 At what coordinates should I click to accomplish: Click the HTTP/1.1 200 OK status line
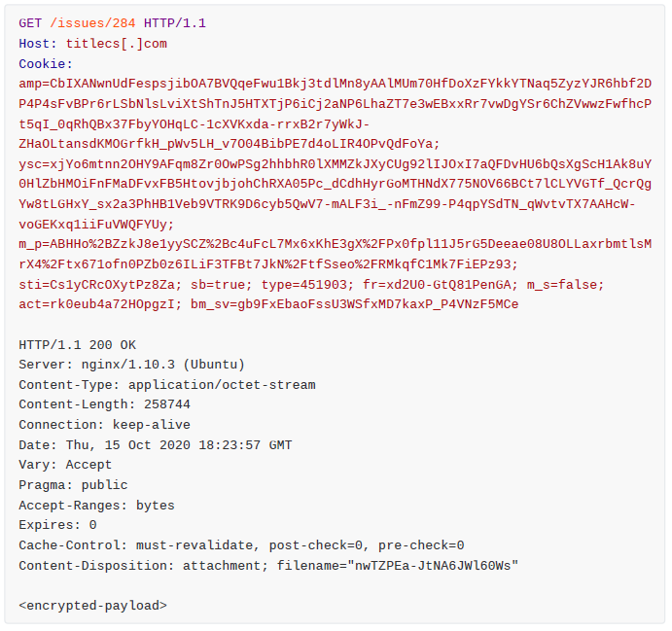[77, 345]
